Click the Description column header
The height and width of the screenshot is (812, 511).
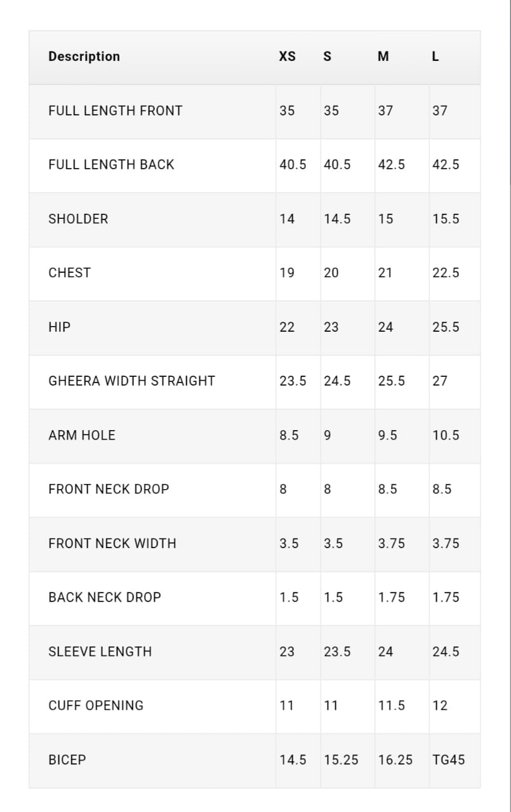[x=84, y=56]
